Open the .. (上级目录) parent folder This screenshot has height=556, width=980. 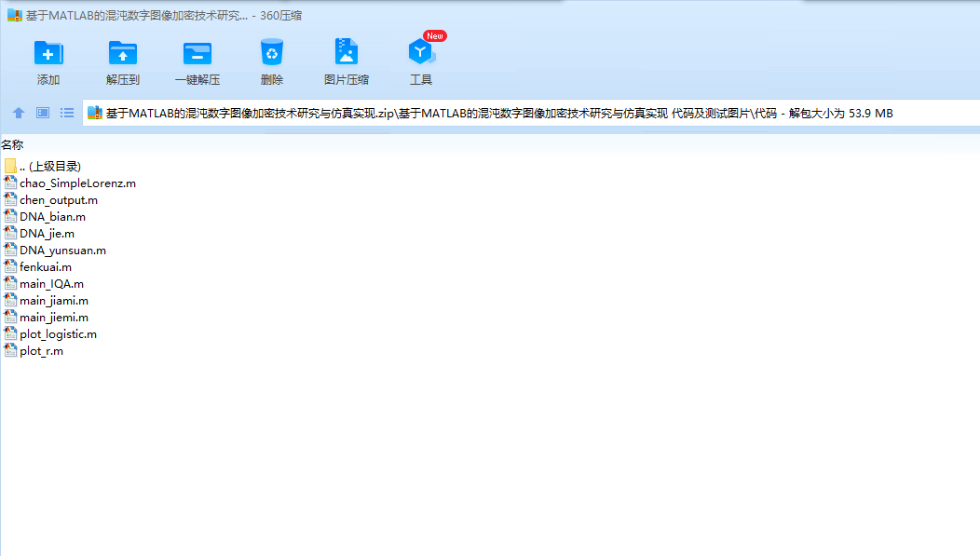pyautogui.click(x=50, y=166)
